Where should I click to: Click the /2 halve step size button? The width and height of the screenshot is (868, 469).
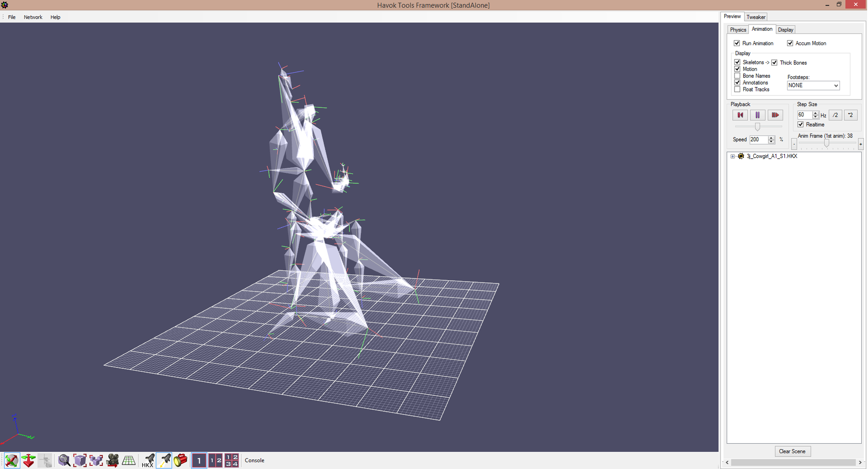[x=835, y=115]
